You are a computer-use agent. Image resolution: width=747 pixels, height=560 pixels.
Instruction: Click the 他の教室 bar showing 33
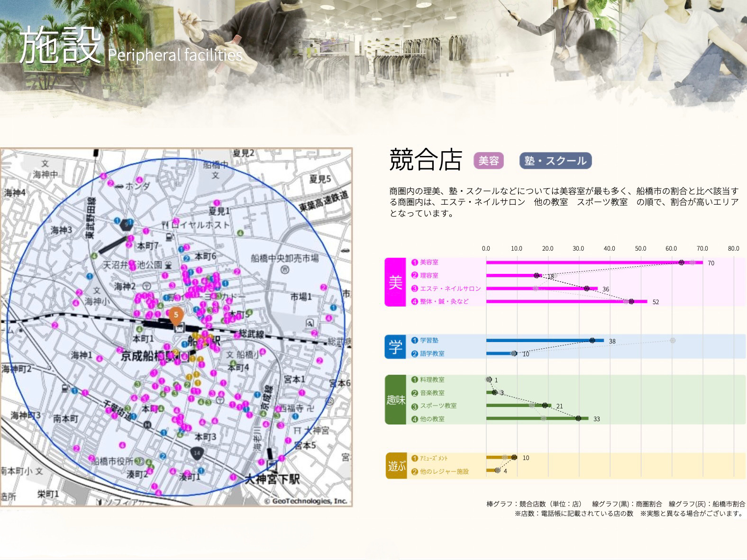[x=536, y=419]
